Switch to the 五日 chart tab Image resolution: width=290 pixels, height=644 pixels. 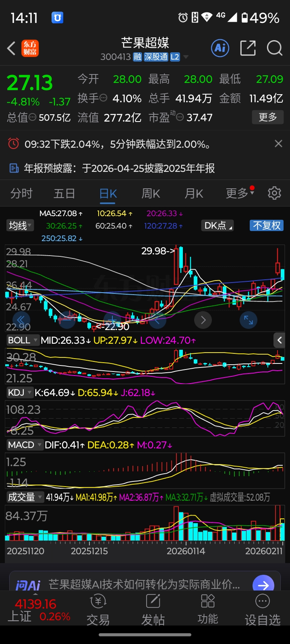[x=64, y=194]
